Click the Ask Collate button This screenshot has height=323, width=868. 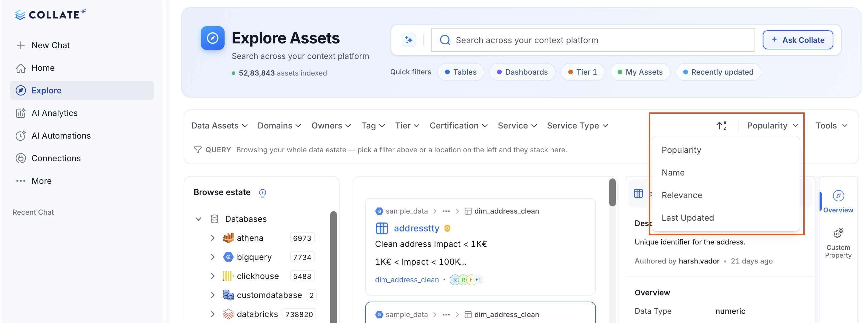point(798,40)
